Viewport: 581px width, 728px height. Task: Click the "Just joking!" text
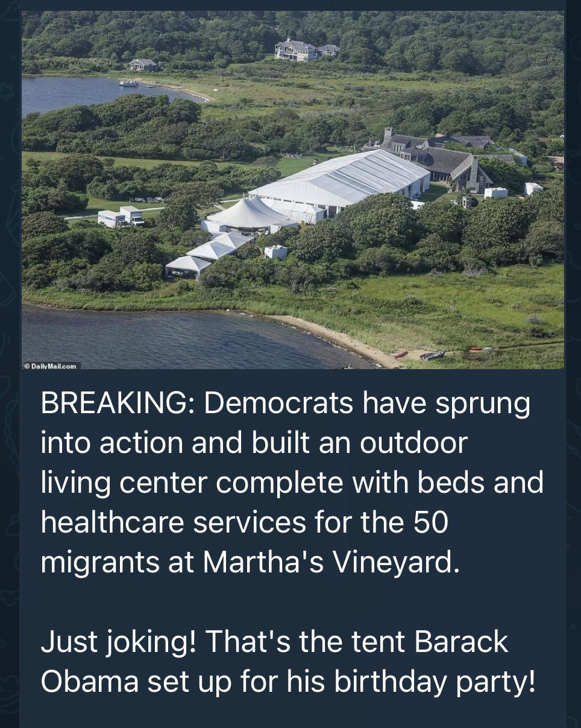pos(118,642)
